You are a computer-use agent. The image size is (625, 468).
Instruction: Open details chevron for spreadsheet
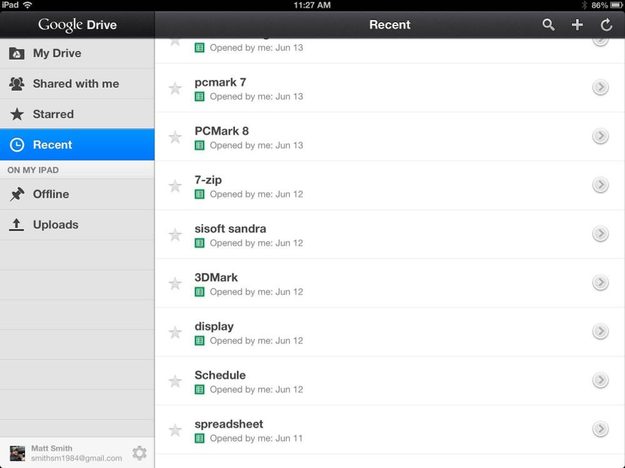[x=600, y=429]
